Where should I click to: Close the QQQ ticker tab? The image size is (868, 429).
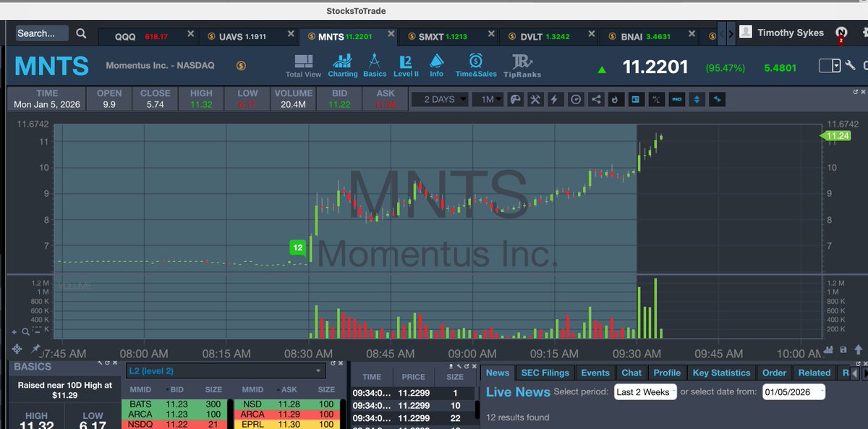(190, 33)
